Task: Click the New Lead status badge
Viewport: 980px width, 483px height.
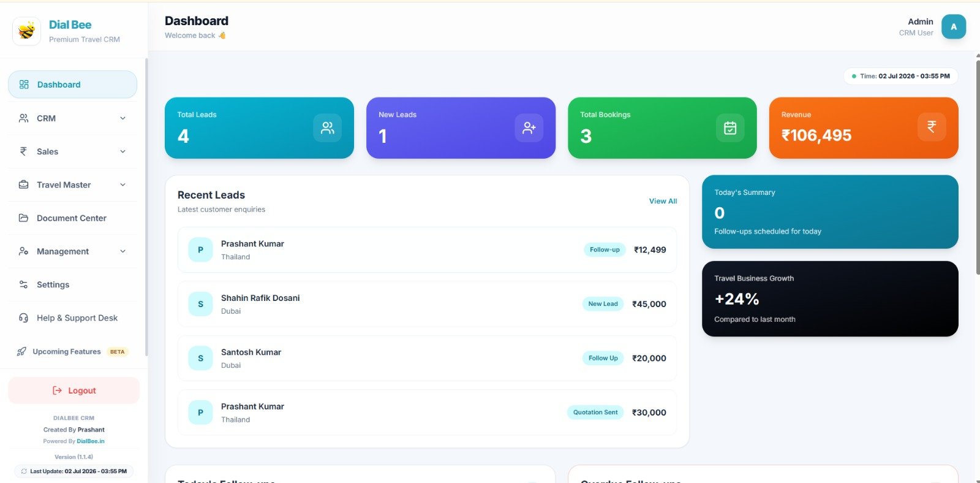Action: click(603, 303)
